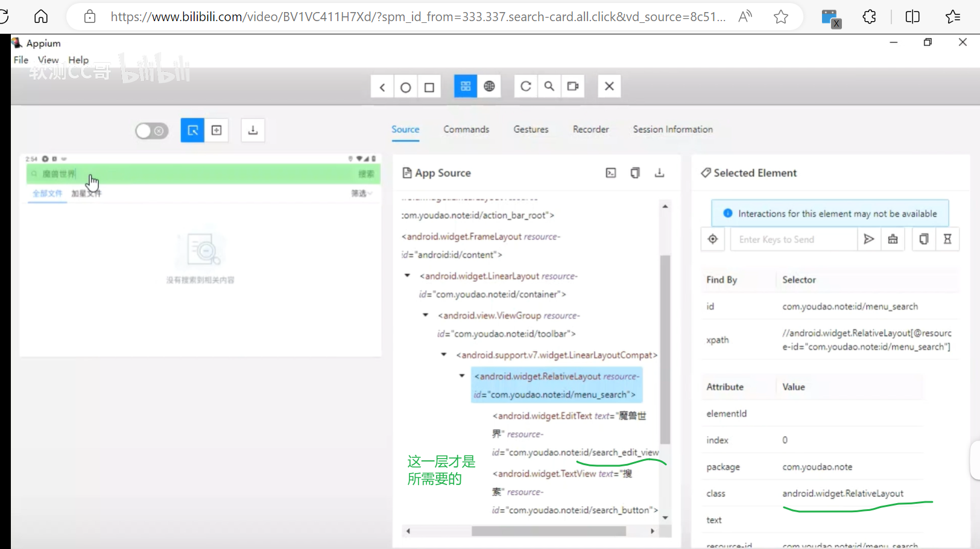
Task: Open the Recorder tab
Action: pyautogui.click(x=590, y=129)
